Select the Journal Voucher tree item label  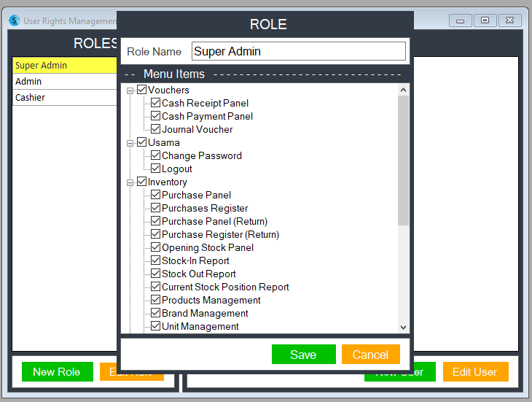(197, 129)
